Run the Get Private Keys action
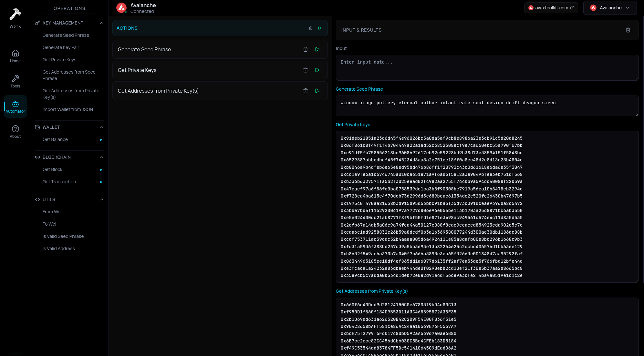The width and height of the screenshot is (644, 356). click(317, 70)
